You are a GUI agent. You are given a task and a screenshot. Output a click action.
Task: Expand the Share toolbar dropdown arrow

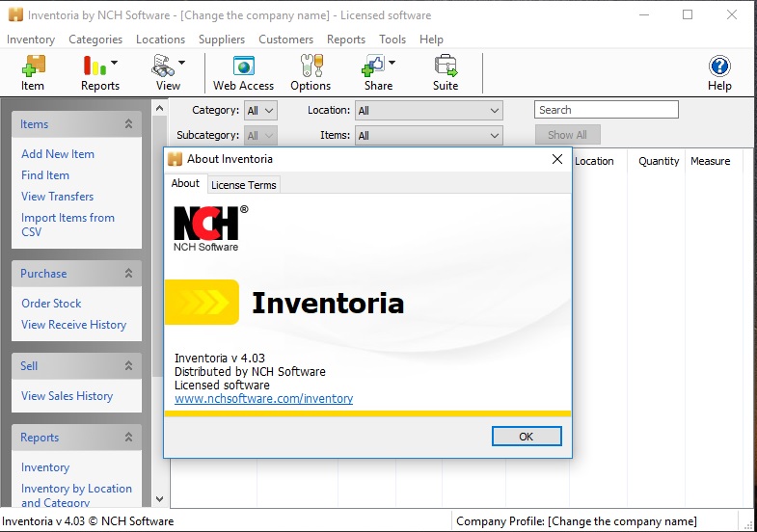392,63
